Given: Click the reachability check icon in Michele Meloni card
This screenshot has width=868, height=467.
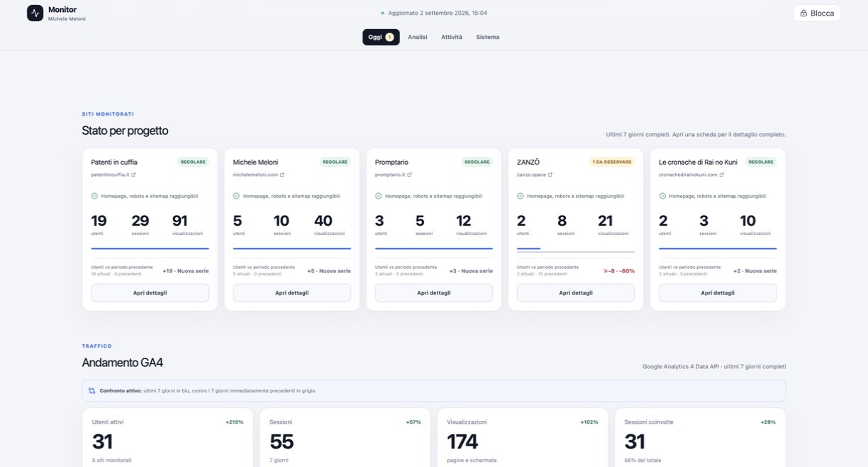Looking at the screenshot, I should click(236, 196).
